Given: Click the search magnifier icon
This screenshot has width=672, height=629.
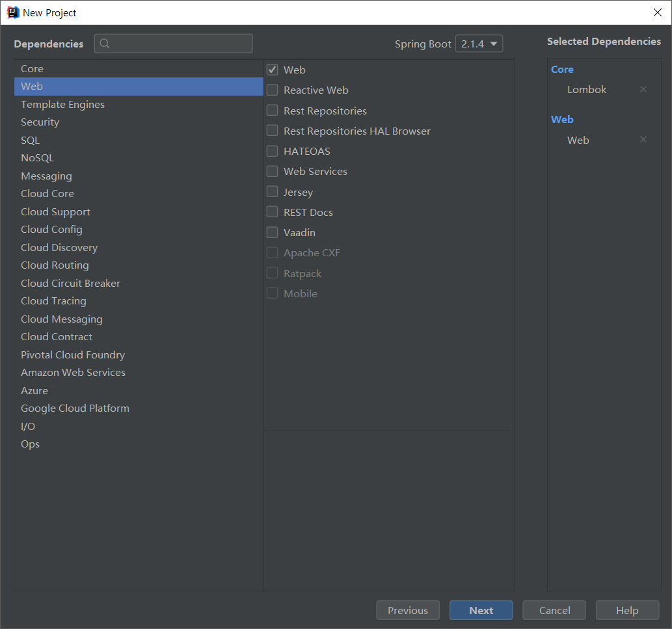Looking at the screenshot, I should pyautogui.click(x=105, y=44).
